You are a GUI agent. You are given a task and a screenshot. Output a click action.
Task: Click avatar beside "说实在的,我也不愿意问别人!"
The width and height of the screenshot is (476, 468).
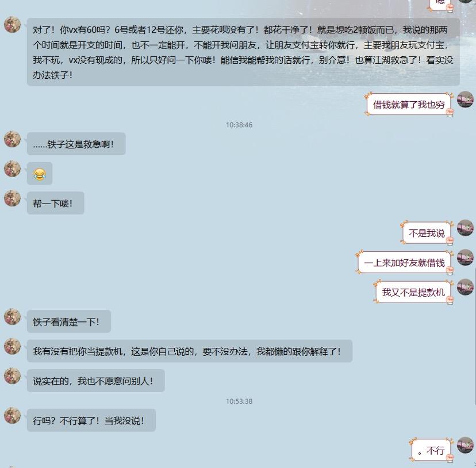(13, 376)
